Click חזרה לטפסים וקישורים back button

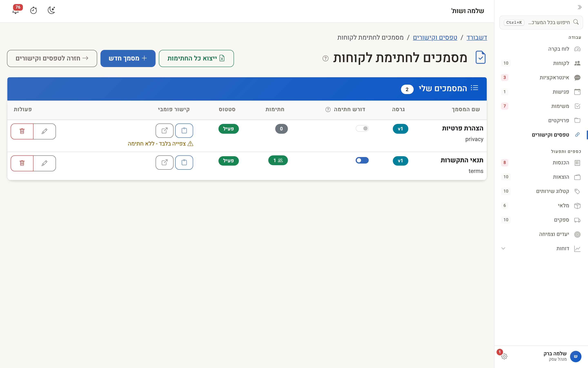click(x=52, y=58)
